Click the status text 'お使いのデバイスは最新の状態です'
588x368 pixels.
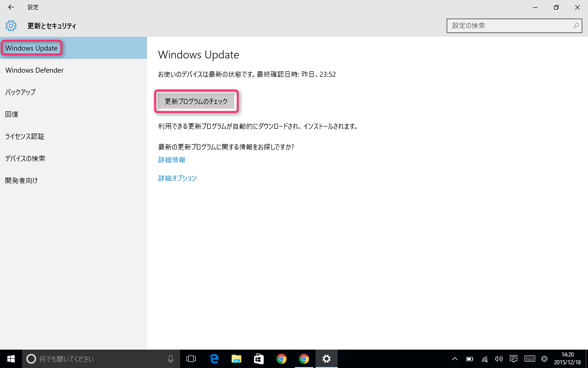point(206,74)
